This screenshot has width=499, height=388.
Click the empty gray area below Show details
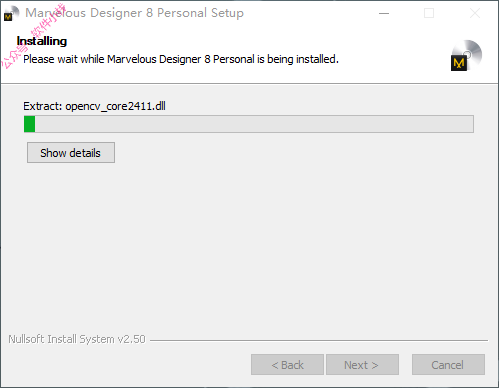pyautogui.click(x=249, y=247)
